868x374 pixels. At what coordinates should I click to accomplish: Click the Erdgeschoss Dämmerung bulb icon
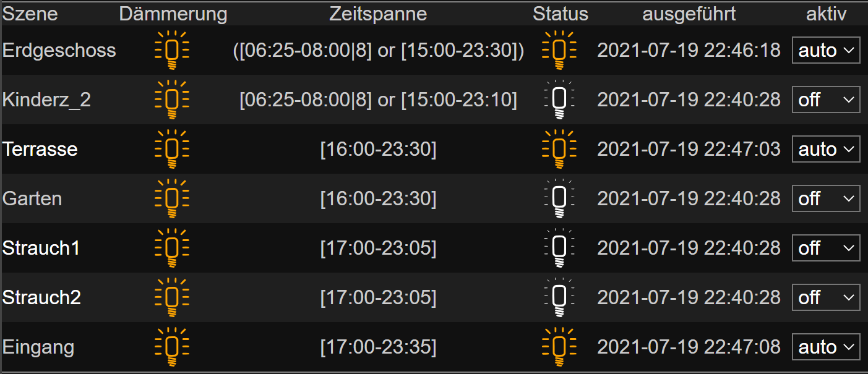click(172, 50)
